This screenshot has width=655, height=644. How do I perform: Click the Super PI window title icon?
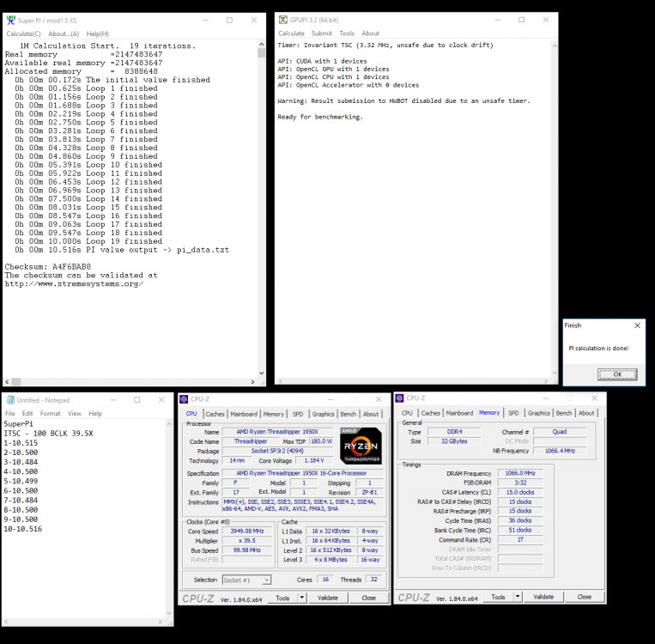tap(11, 20)
